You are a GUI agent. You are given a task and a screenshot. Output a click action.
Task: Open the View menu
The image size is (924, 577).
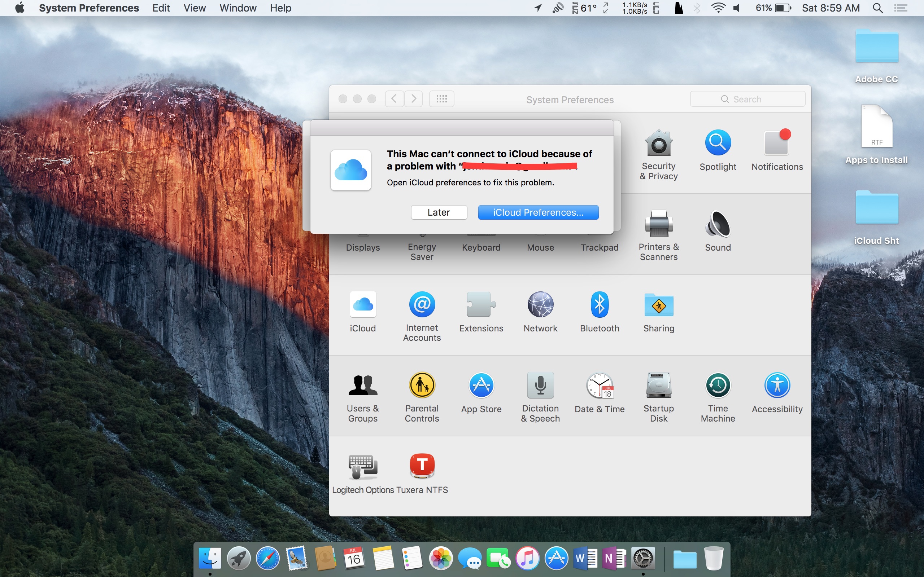click(194, 8)
